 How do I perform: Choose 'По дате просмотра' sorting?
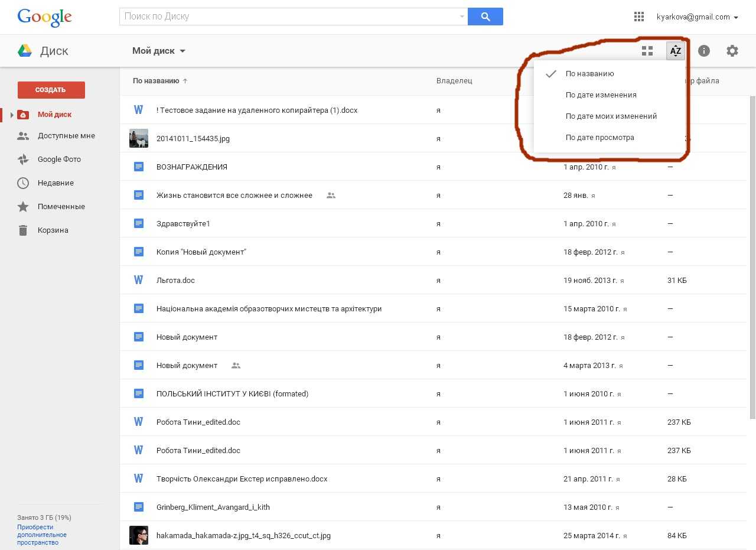599,138
